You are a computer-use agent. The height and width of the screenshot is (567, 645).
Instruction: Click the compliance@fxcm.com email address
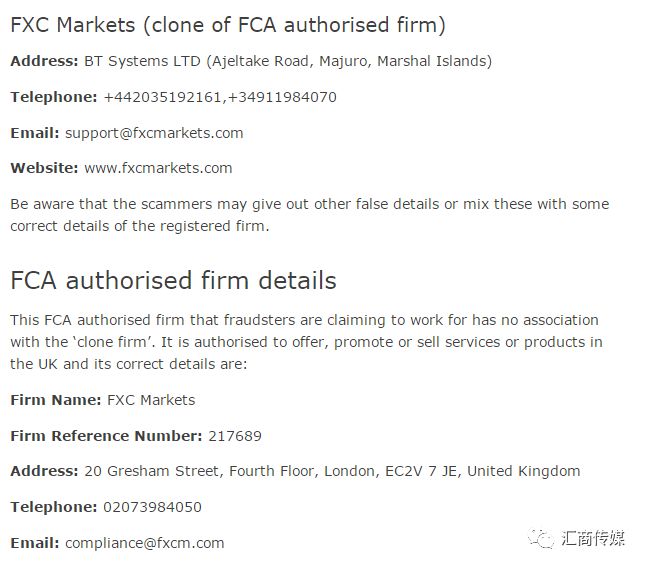tap(145, 543)
